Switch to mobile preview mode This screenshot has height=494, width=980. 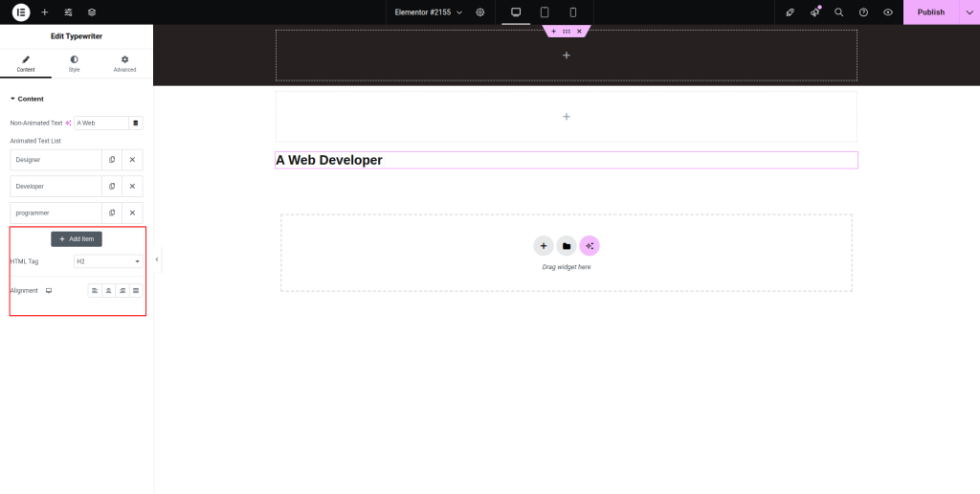[x=572, y=11]
